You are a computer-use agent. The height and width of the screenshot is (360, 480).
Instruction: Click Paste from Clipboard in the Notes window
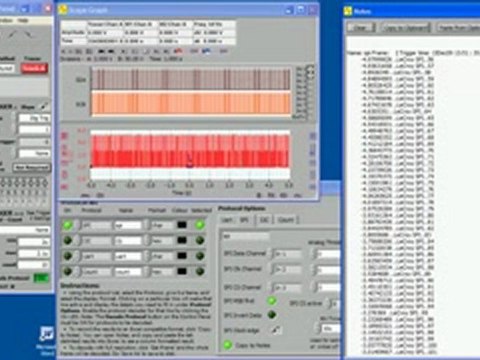coord(458,27)
